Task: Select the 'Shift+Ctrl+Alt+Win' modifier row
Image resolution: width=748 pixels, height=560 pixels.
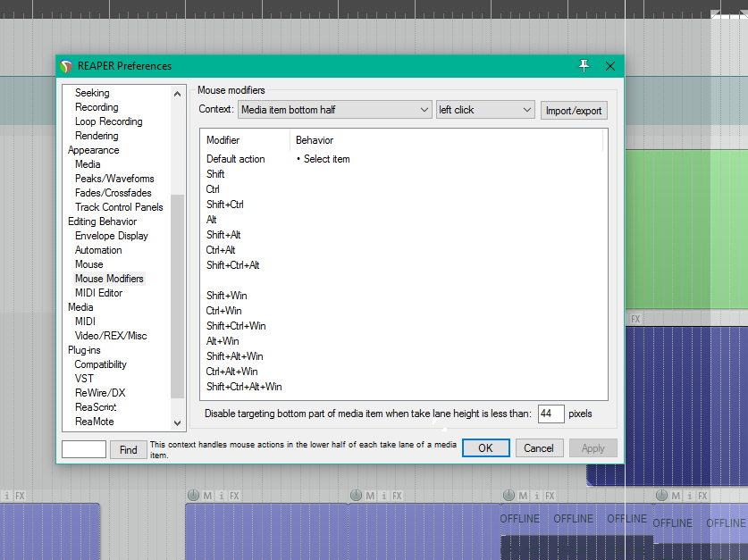Action: click(244, 387)
